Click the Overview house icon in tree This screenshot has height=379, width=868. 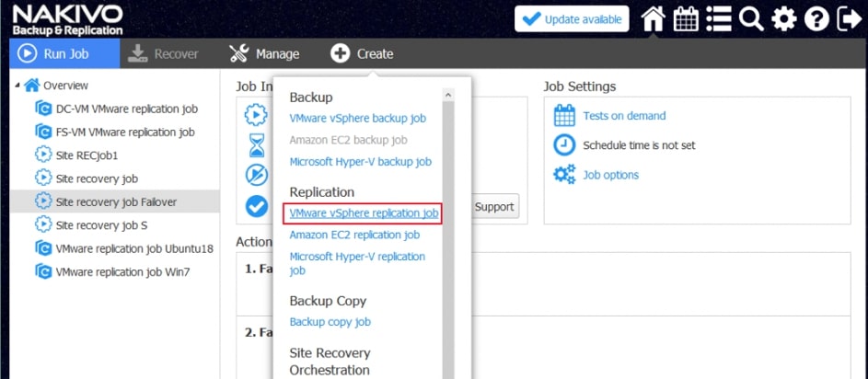pos(32,86)
